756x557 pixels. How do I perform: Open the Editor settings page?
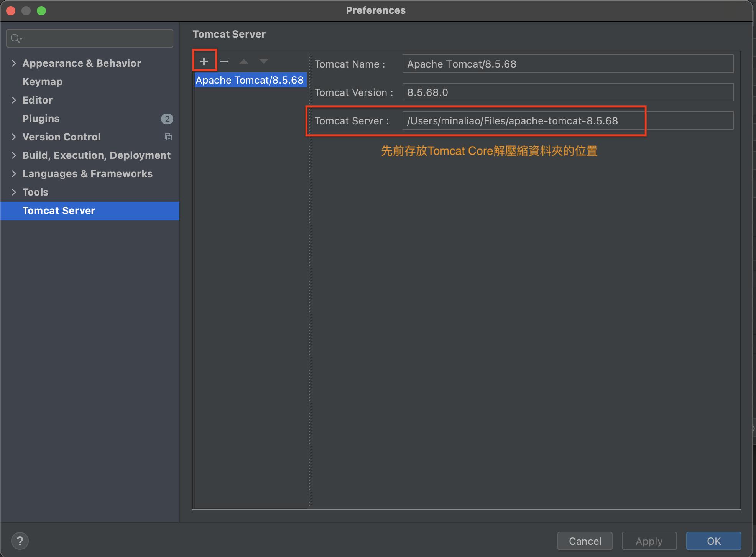[37, 100]
